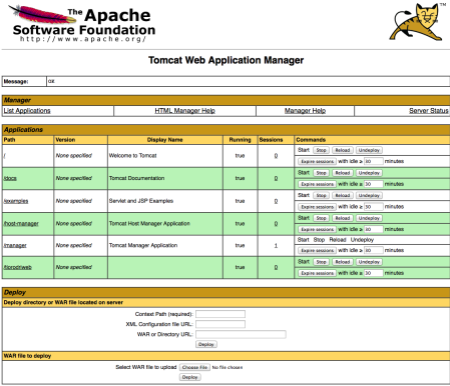The image size is (450, 386).
Task: Expire sessions for Welcome to Tomcat
Action: [317, 161]
